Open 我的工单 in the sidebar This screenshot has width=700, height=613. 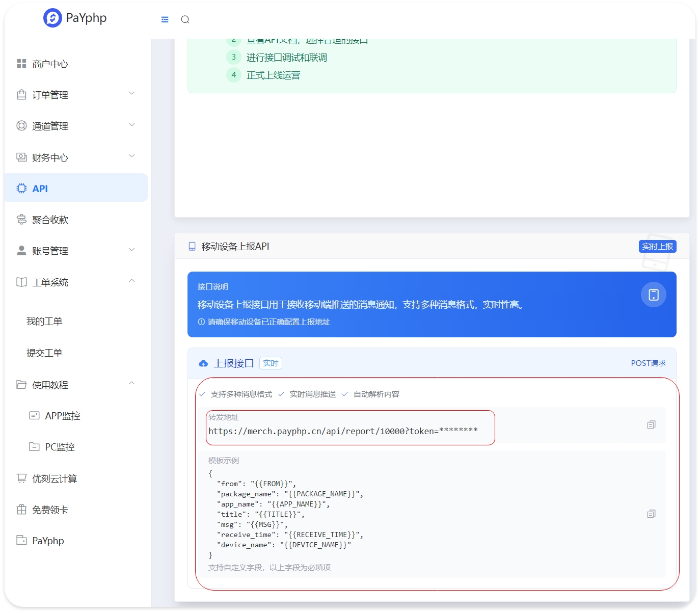(x=44, y=322)
